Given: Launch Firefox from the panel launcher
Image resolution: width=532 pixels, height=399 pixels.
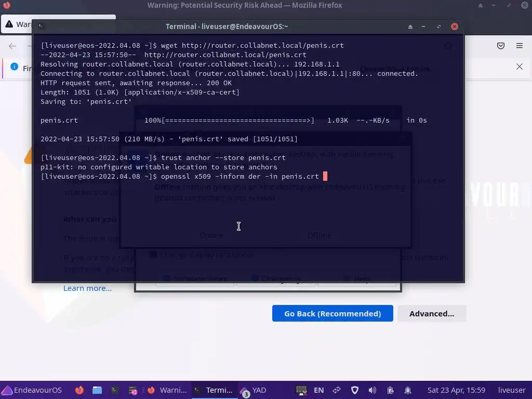Looking at the screenshot, I should [79, 390].
